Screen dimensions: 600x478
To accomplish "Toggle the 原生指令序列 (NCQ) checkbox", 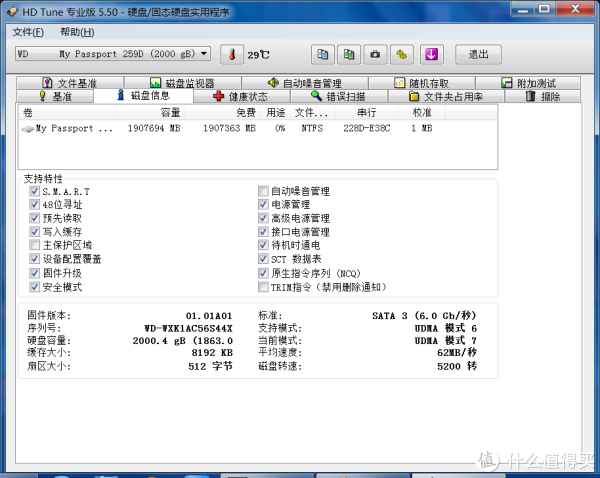I will [x=263, y=273].
